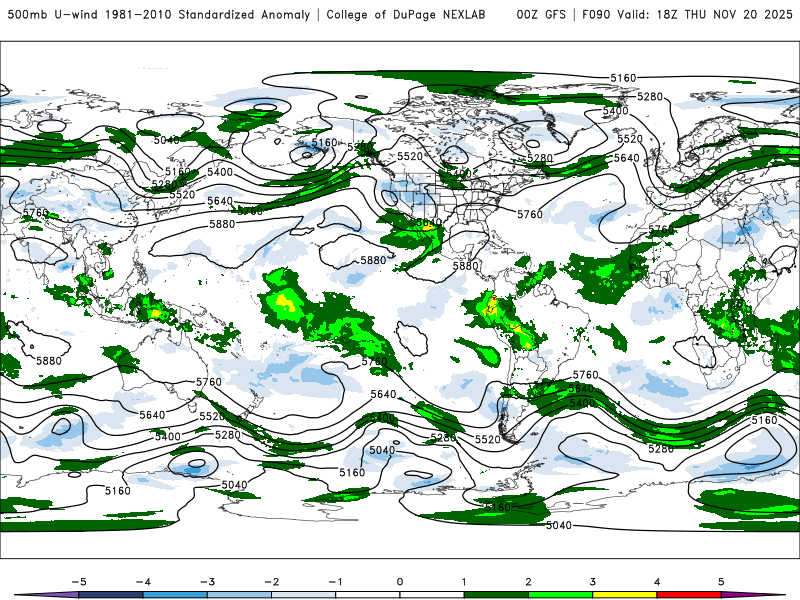
Task: Click the blue legend segment between -4 and -3
Action: pyautogui.click(x=175, y=595)
